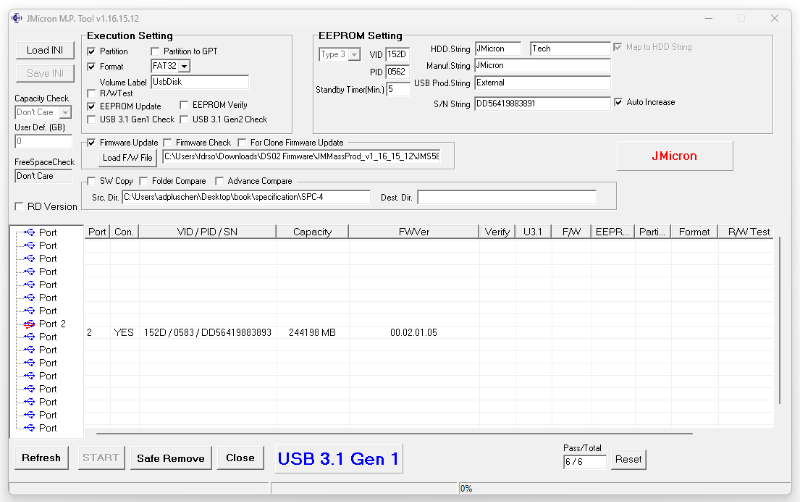The width and height of the screenshot is (800, 502).
Task: Click the first Port USB icon in tree
Action: (x=29, y=233)
